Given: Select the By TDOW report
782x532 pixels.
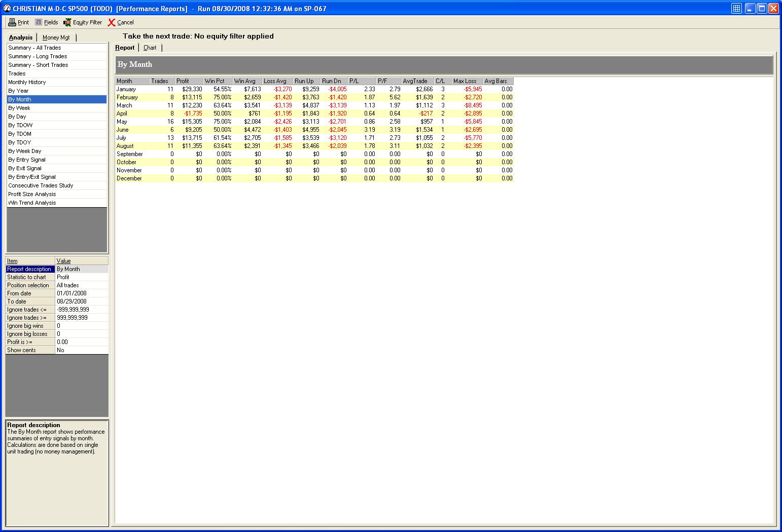Looking at the screenshot, I should 57,125.
